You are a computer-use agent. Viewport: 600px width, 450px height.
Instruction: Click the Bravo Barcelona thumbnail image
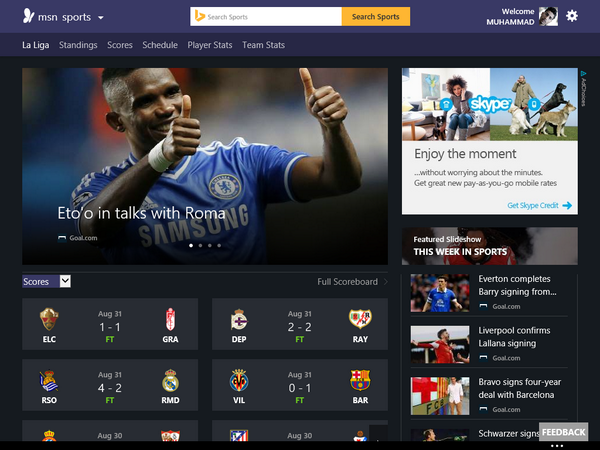pyautogui.click(x=440, y=396)
